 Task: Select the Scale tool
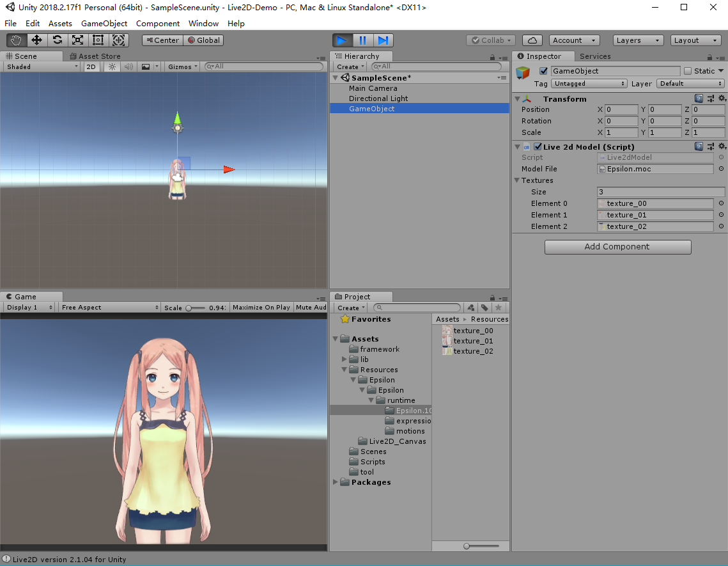pyautogui.click(x=77, y=40)
